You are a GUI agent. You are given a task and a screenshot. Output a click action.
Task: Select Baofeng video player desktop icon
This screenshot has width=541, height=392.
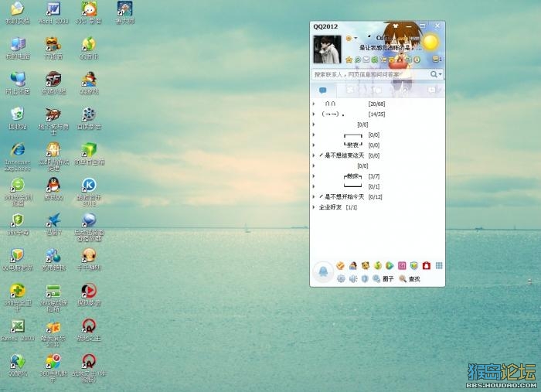click(x=89, y=295)
